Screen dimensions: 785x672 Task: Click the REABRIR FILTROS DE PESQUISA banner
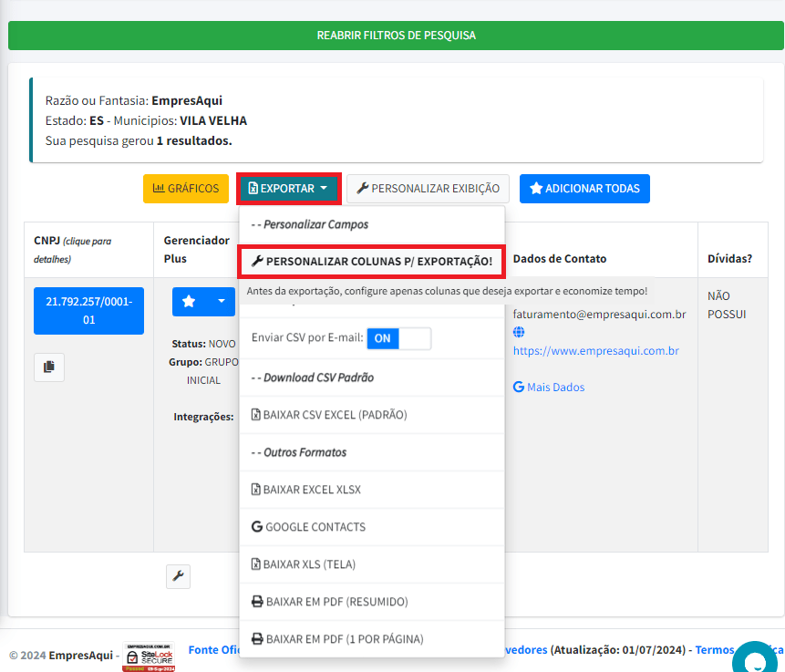point(396,35)
